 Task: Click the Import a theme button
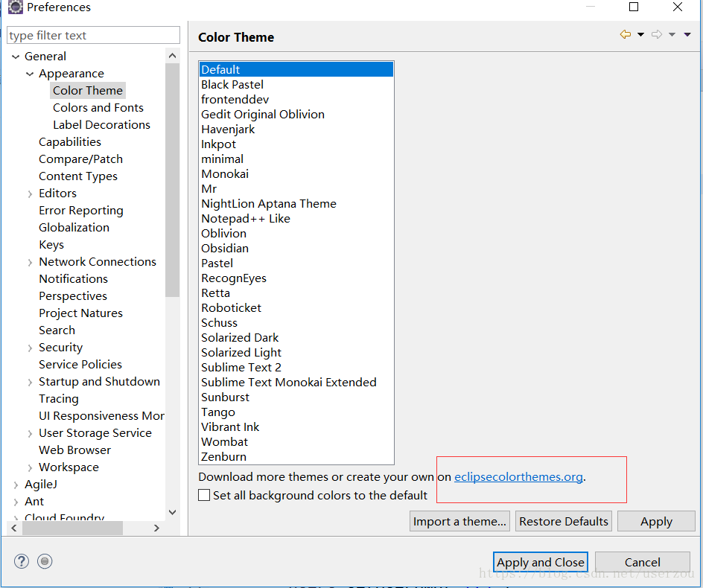tap(459, 521)
